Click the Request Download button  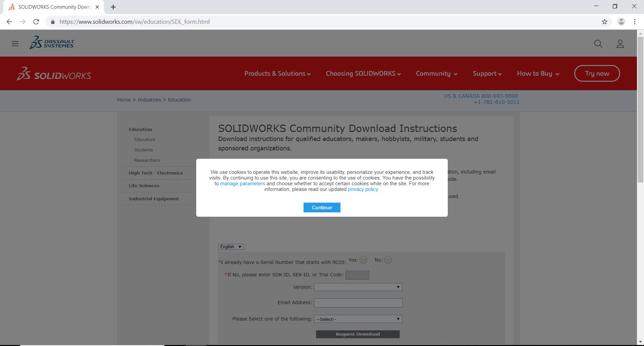(358, 334)
